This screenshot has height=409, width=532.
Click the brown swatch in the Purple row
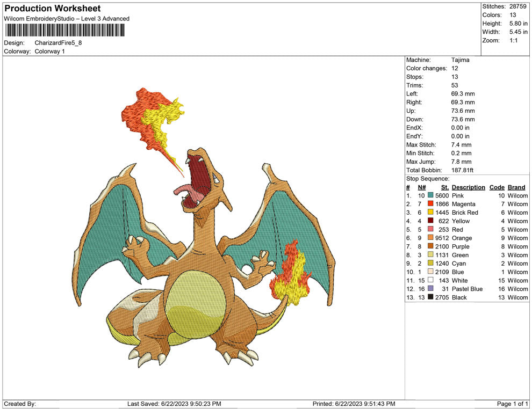point(430,246)
